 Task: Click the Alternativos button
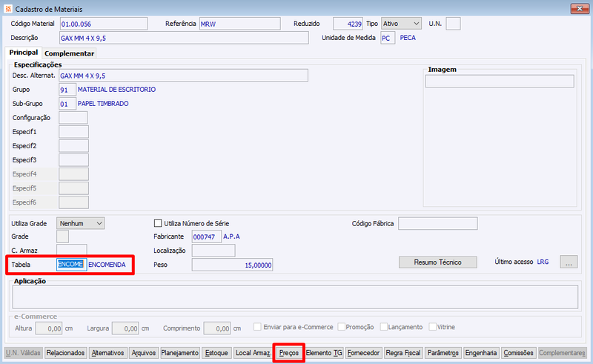pyautogui.click(x=107, y=353)
